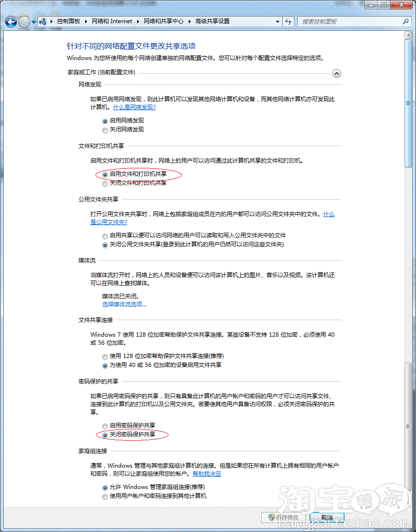The height and width of the screenshot is (532, 416).
Task: Click inside the 搜索控制面板 input field
Action: coord(345,22)
